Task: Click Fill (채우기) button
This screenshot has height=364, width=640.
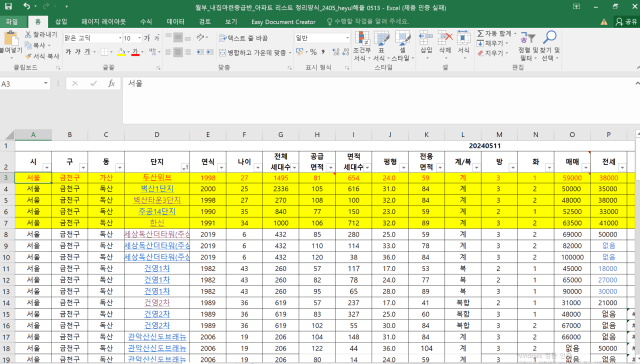Action: (x=491, y=43)
